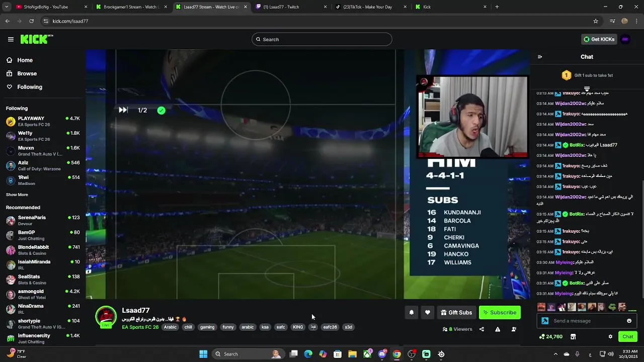Viewport: 644px width, 362px height.
Task: Collapse the chat panel arrow icon
Action: coord(540,57)
